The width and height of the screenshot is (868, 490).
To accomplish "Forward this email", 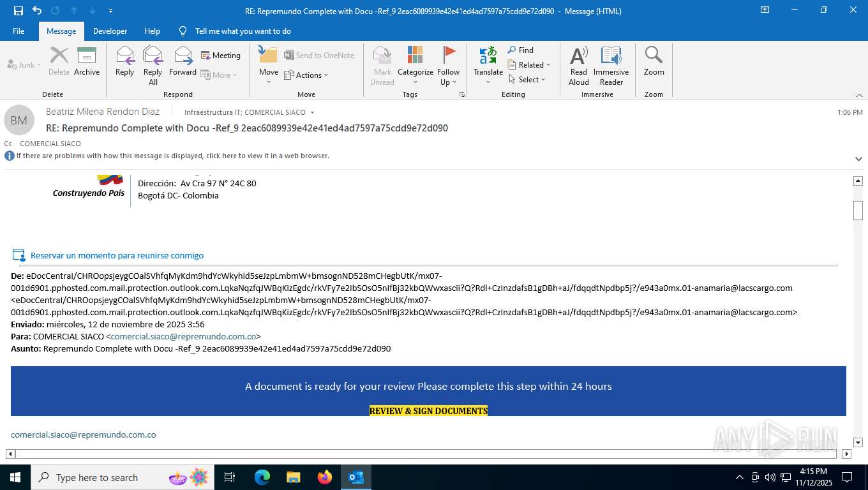I will tap(183, 61).
